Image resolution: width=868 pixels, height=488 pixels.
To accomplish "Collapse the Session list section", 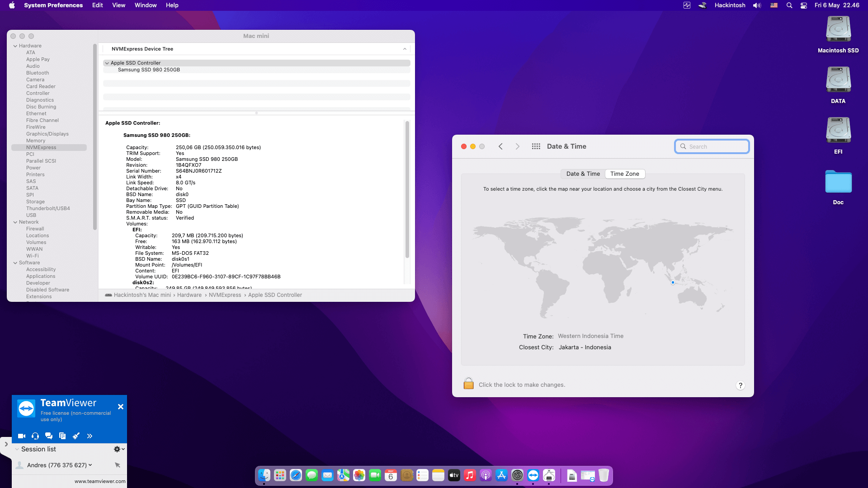I will click(x=17, y=449).
